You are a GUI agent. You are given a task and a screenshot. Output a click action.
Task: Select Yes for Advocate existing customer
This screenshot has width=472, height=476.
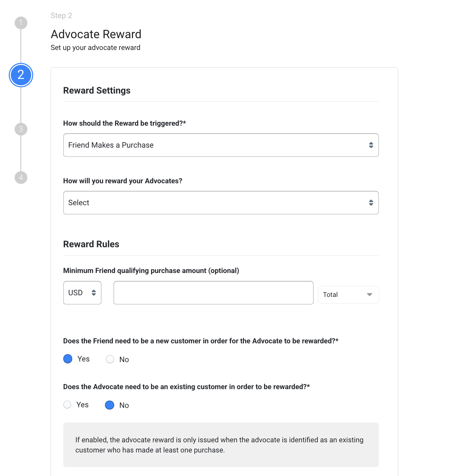click(67, 405)
